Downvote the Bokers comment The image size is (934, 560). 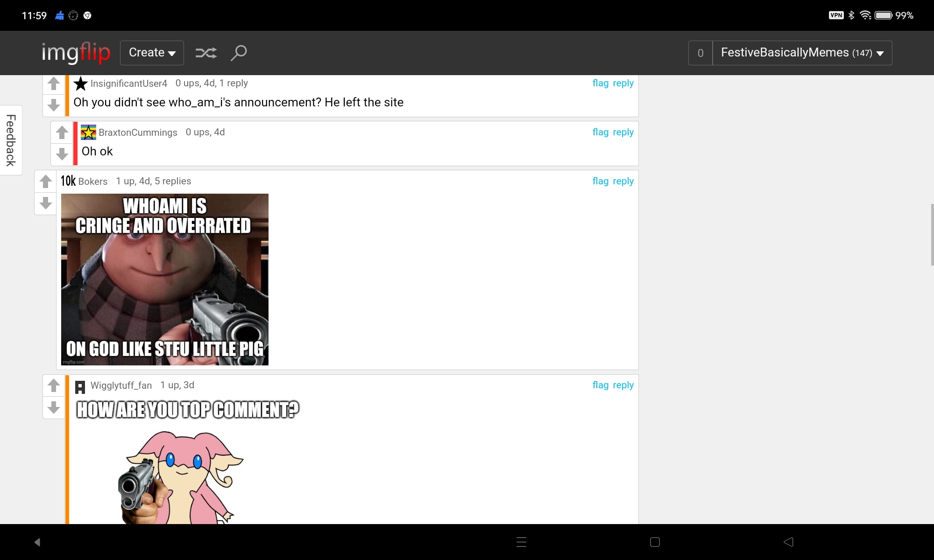(x=46, y=203)
